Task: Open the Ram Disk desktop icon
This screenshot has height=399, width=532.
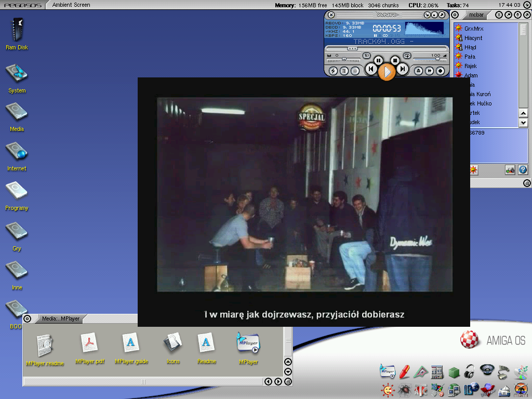Action: click(17, 34)
